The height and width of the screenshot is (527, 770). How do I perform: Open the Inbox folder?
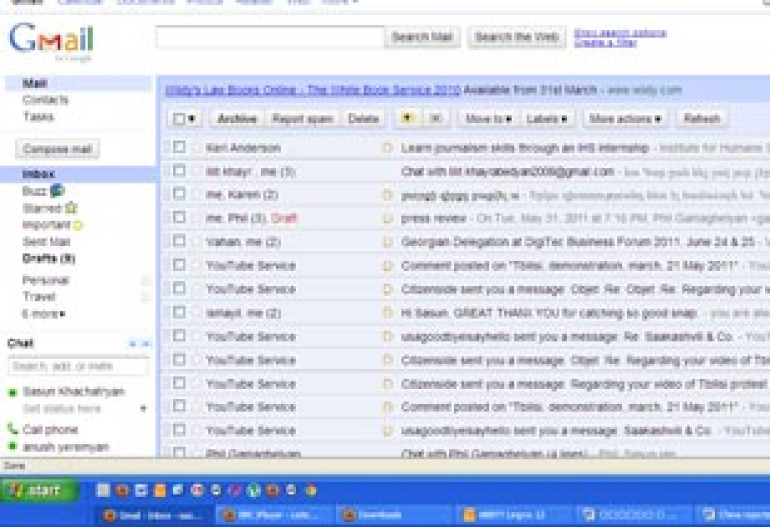coord(38,173)
